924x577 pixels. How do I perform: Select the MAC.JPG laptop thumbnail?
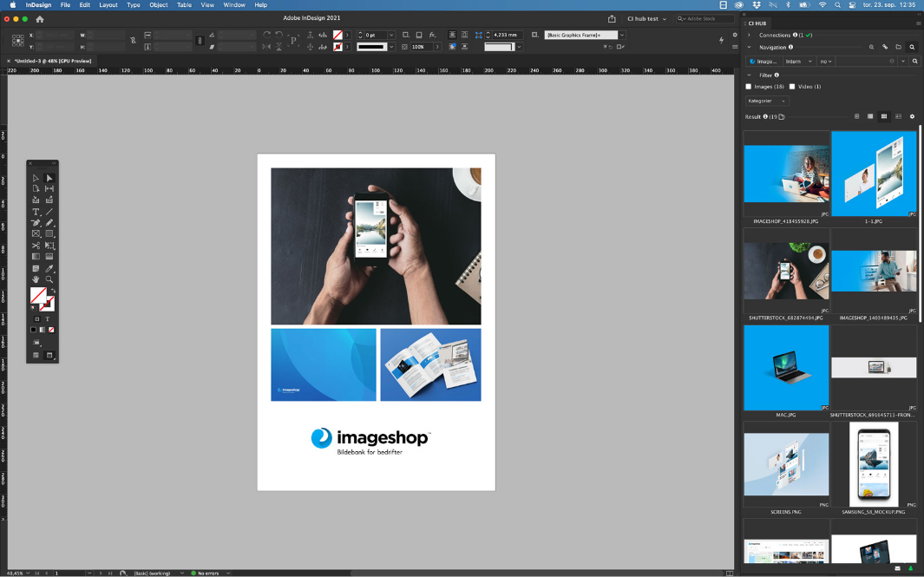[x=786, y=368]
